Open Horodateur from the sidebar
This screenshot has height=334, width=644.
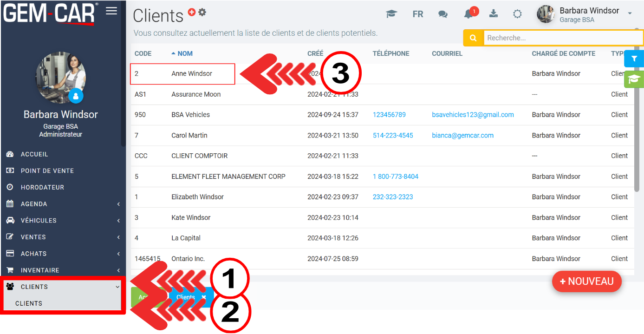point(42,187)
